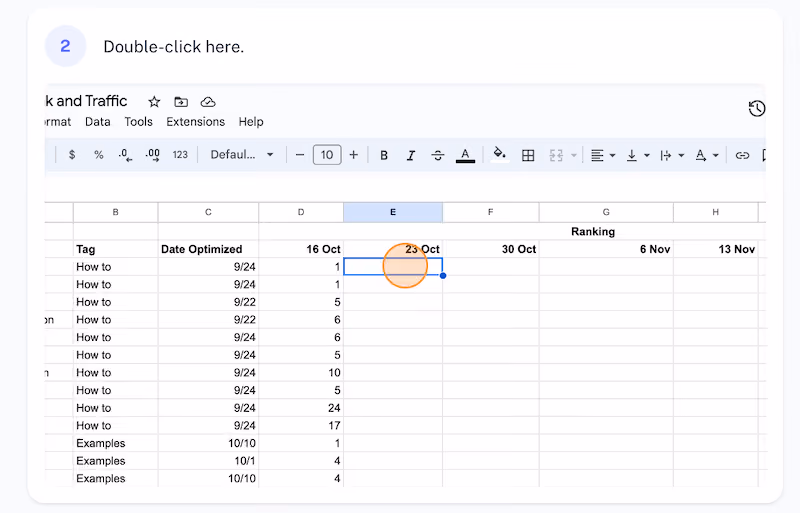Open the fill color picker
The width and height of the screenshot is (800, 513).
click(x=499, y=154)
